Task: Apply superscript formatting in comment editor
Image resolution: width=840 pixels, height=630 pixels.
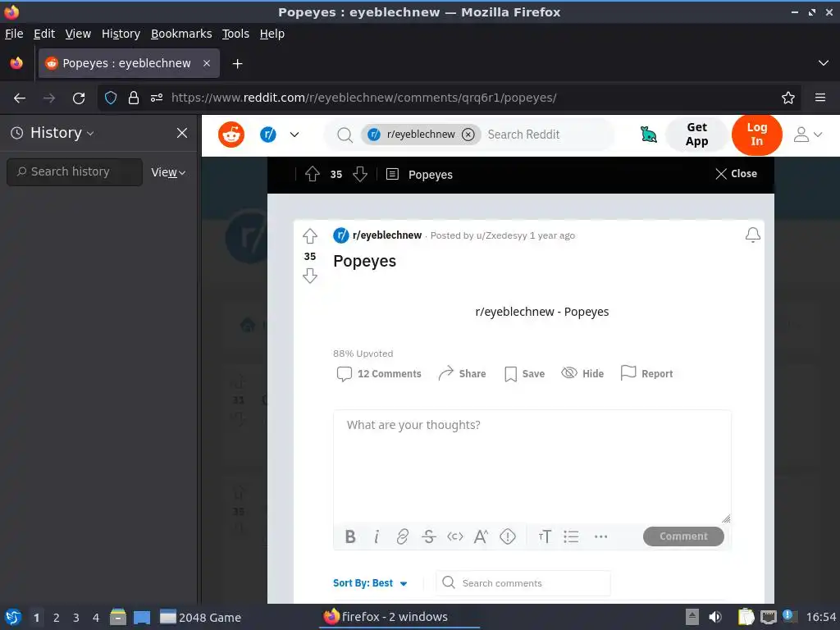Action: (481, 536)
